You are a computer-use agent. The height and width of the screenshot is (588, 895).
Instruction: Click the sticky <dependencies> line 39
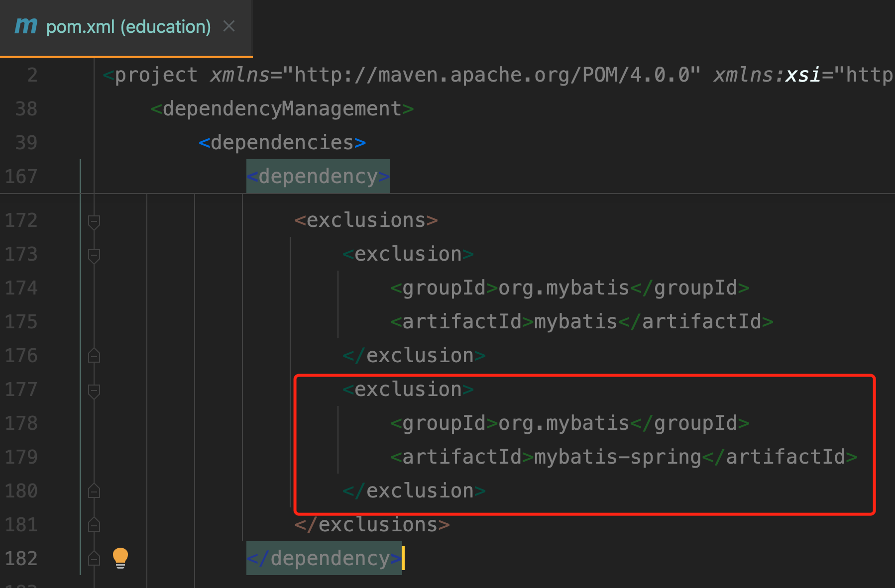(282, 143)
